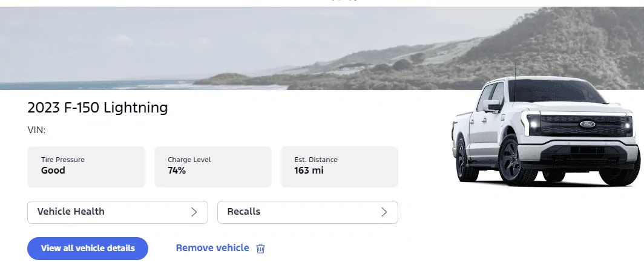Click the 2023 F-150 Lightning heading
The width and height of the screenshot is (644, 274).
(x=97, y=108)
